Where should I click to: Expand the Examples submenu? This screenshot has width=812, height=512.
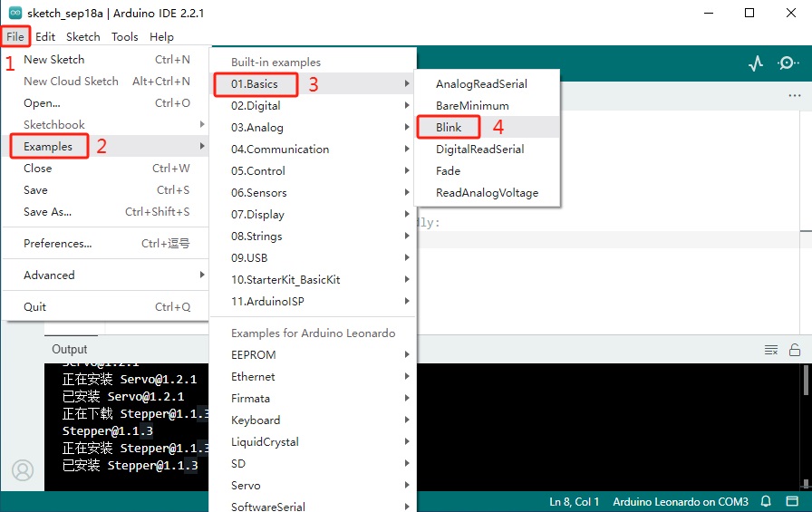click(x=106, y=147)
